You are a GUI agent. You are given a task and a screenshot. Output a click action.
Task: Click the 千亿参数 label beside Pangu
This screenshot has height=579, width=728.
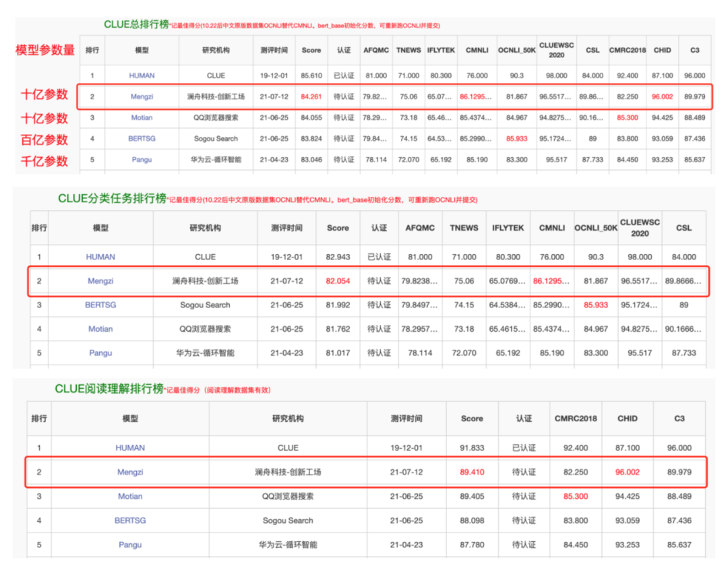pos(44,161)
